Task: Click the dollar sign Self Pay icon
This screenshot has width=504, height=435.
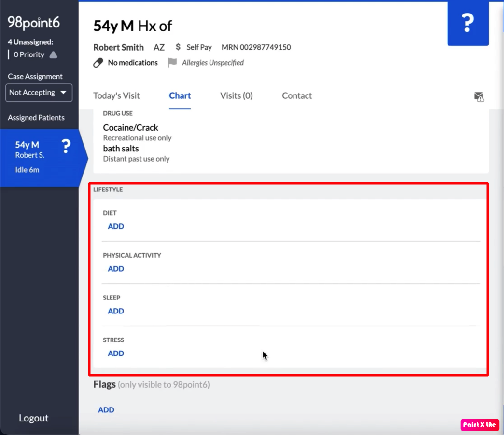Action: pyautogui.click(x=178, y=47)
